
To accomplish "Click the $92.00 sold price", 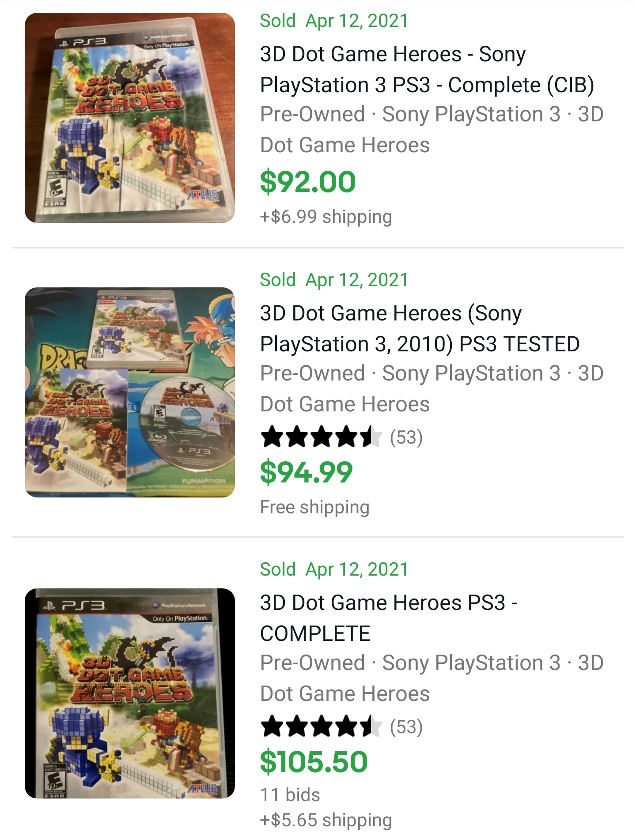I will click(x=308, y=182).
